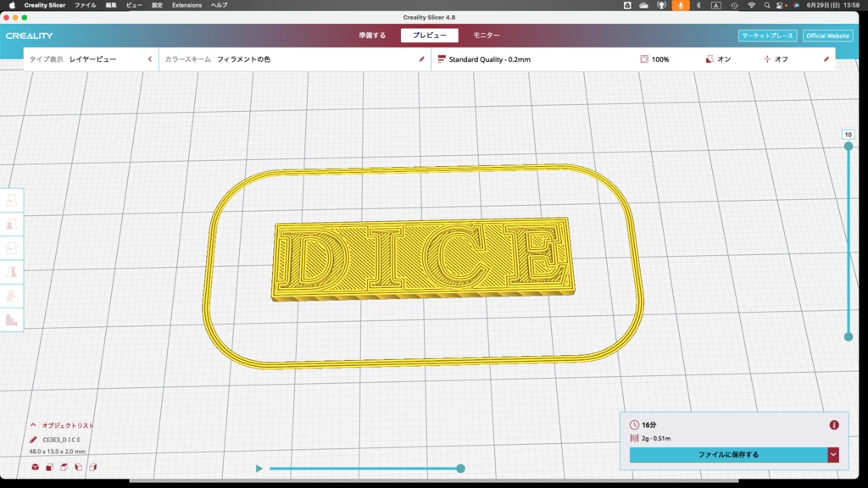Screen dimensions: 868x488
Task: Switch to the モニター tab
Action: click(x=487, y=36)
